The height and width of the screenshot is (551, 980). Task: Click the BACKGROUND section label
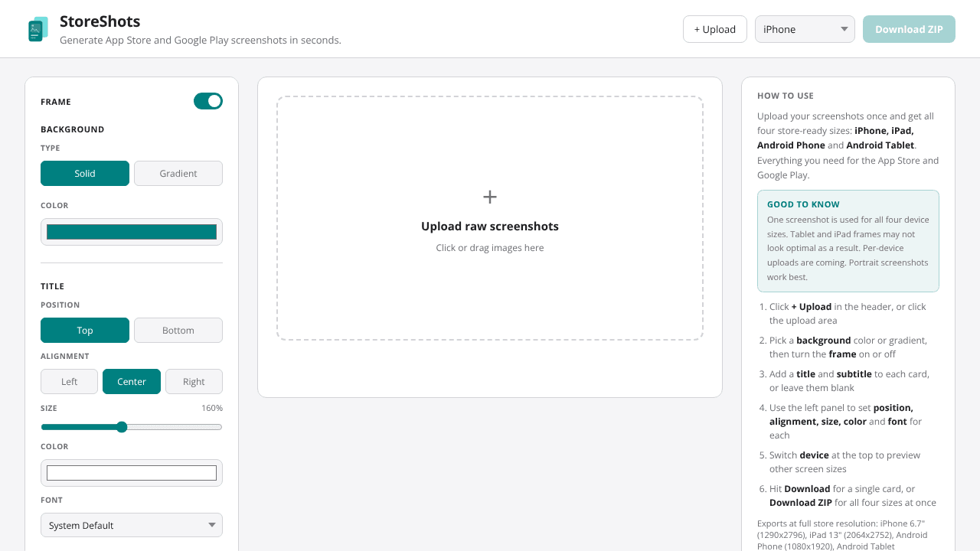[x=72, y=129]
